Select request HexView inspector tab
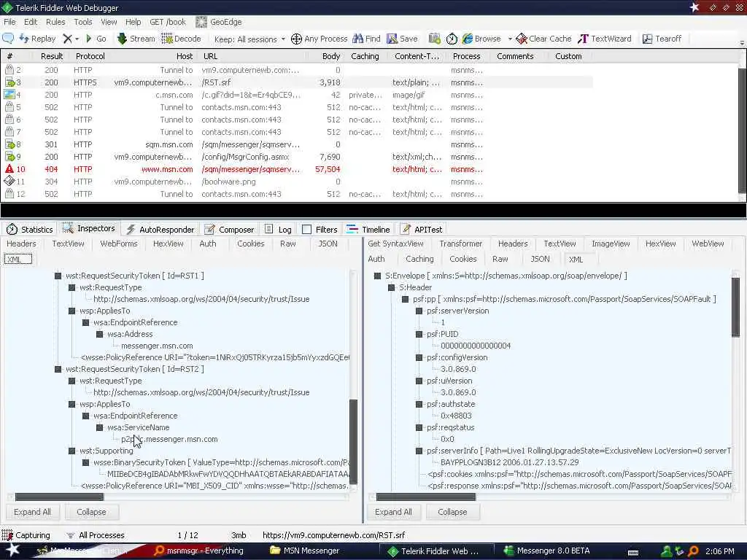Screen dimensions: 747x560 click(169, 244)
